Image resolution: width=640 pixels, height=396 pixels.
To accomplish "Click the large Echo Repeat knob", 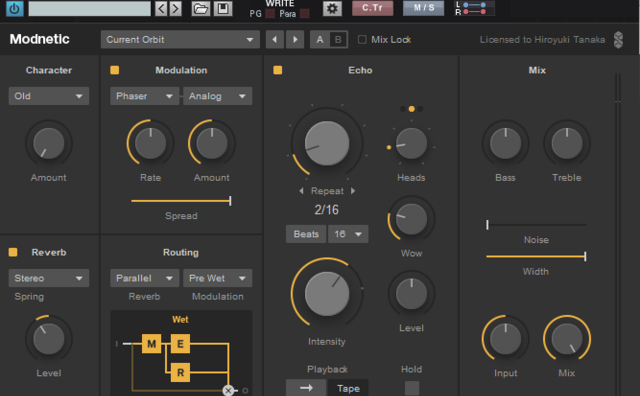I will point(327,143).
